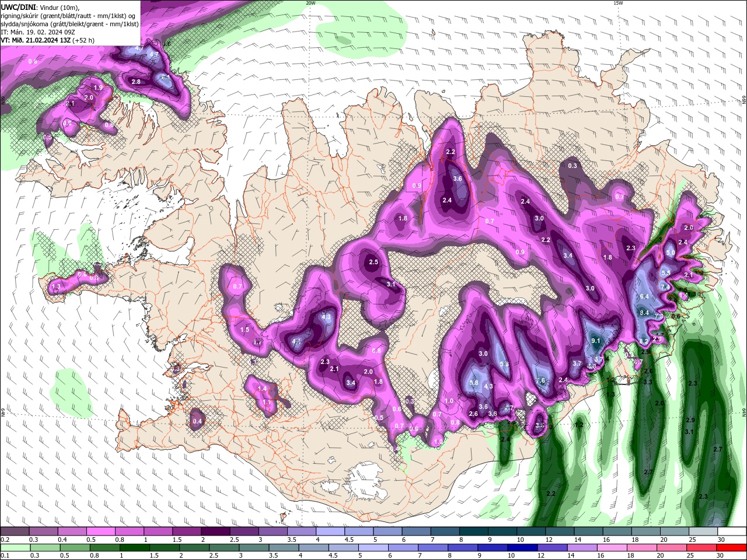Click the darkest purple snow swatch labelled 2

(x=215, y=531)
